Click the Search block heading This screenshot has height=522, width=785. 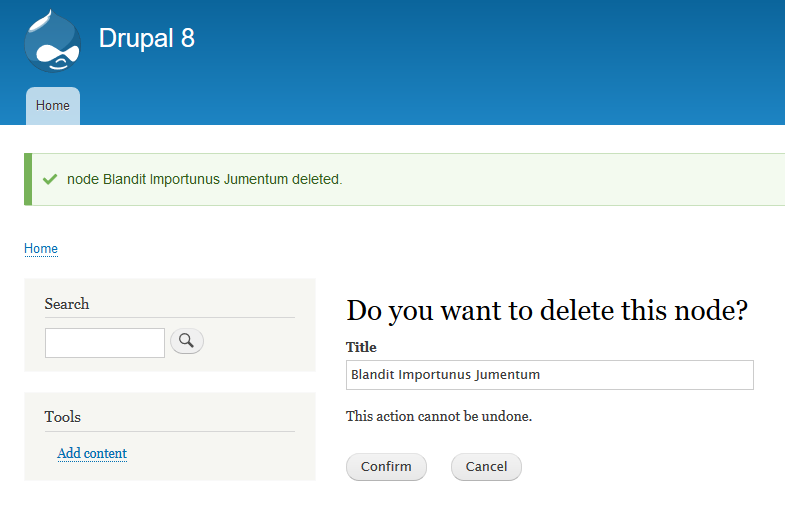(67, 304)
